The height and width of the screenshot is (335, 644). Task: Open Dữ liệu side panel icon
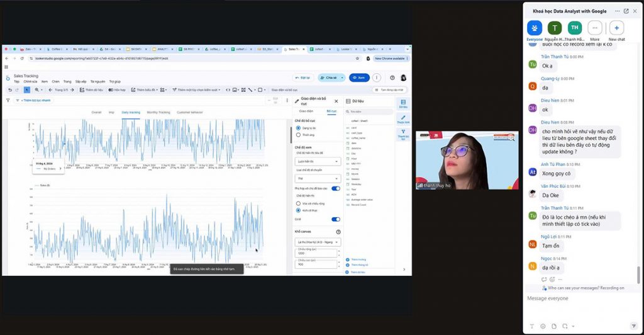click(x=403, y=103)
